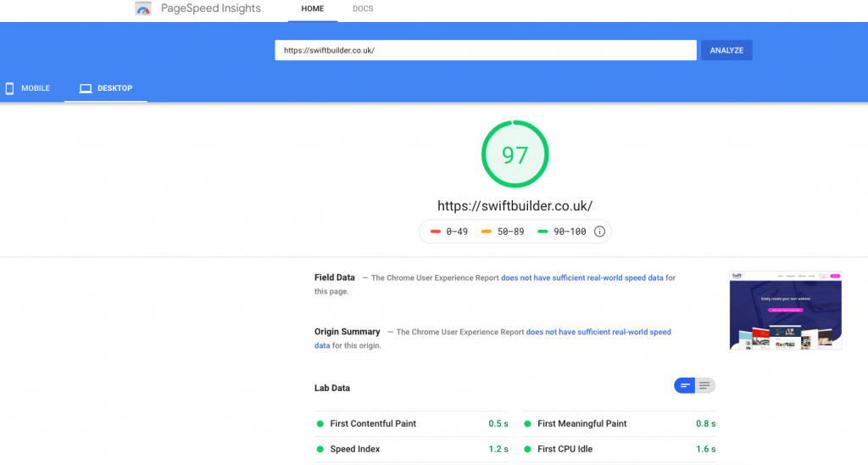Click the URL input field
The image size is (868, 465).
point(485,50)
